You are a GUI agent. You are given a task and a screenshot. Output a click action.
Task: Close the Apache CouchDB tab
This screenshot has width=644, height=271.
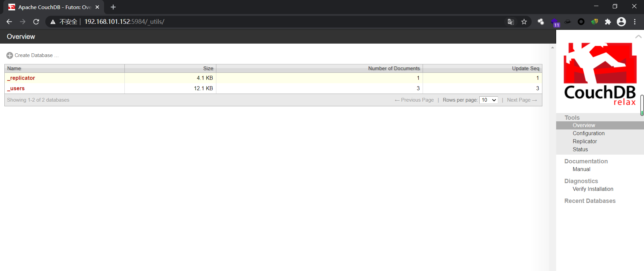97,7
